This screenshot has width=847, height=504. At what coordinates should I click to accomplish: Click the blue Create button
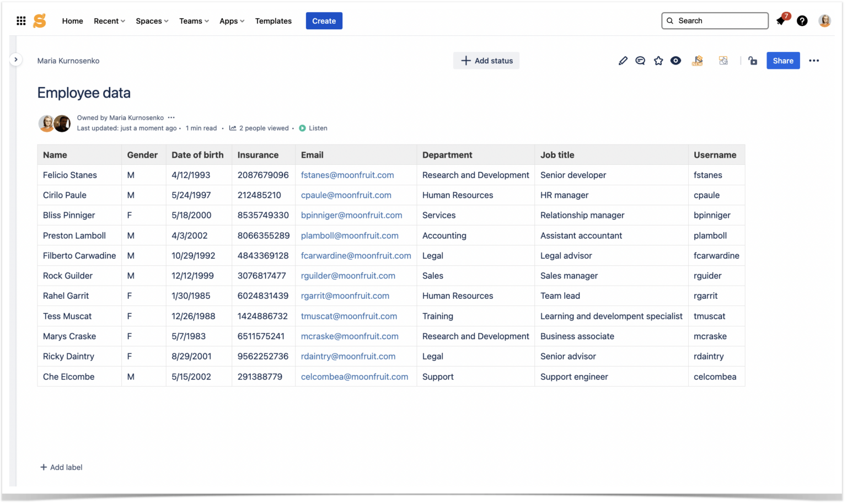coord(324,20)
